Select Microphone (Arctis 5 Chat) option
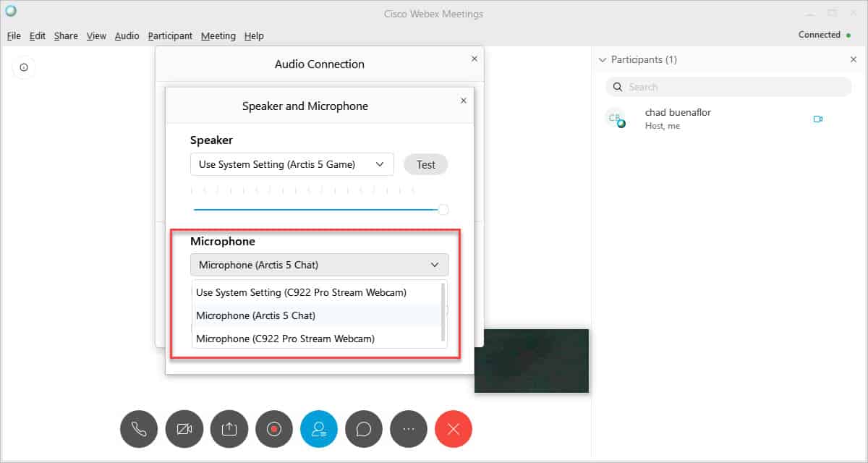The width and height of the screenshot is (868, 463). pos(316,315)
